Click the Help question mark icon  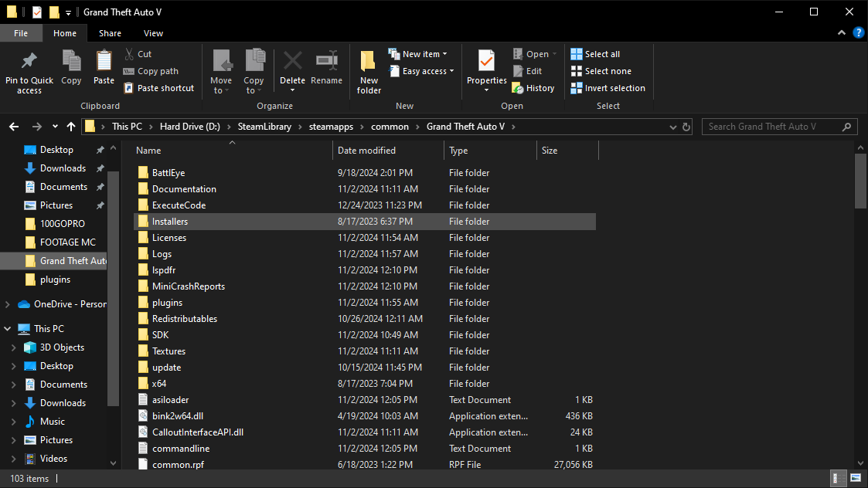tap(858, 32)
